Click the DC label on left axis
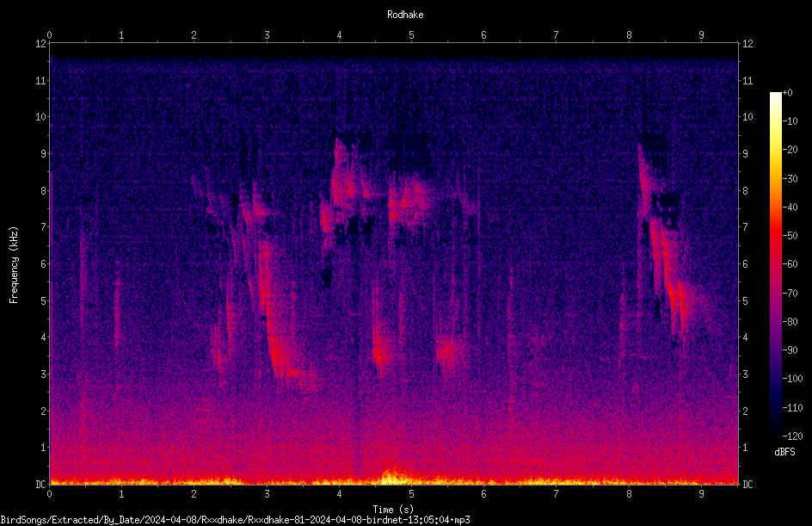The width and height of the screenshot is (812, 526). tap(40, 484)
